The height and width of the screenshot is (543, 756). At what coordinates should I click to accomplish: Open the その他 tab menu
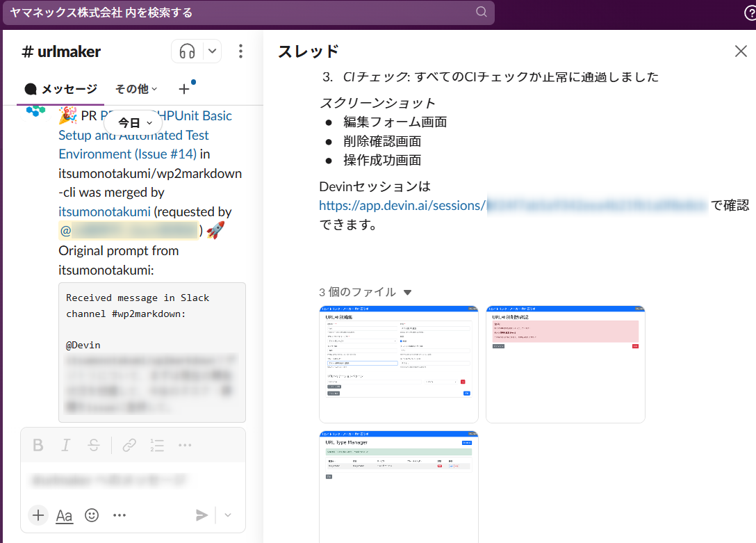[x=136, y=89]
